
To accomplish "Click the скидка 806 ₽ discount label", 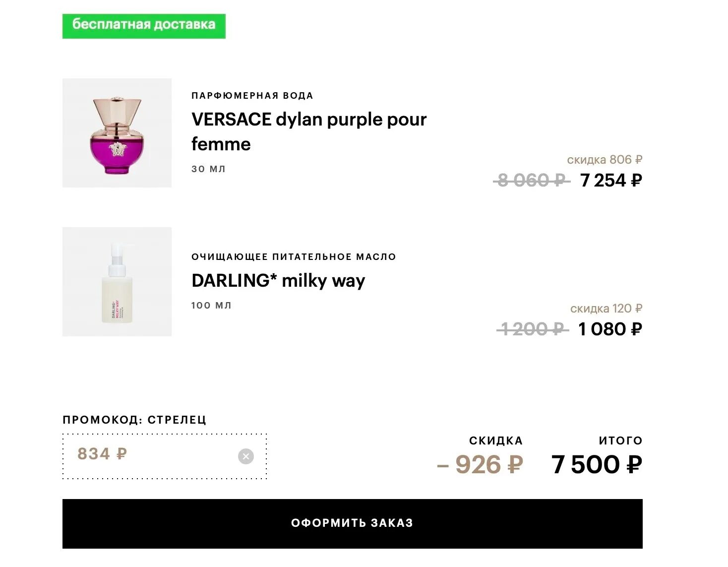I will point(604,160).
